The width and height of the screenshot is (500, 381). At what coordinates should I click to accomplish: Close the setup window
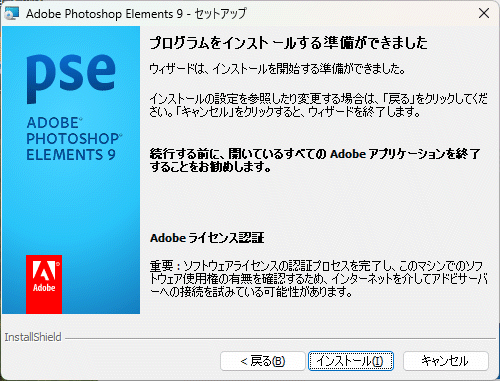coord(484,13)
